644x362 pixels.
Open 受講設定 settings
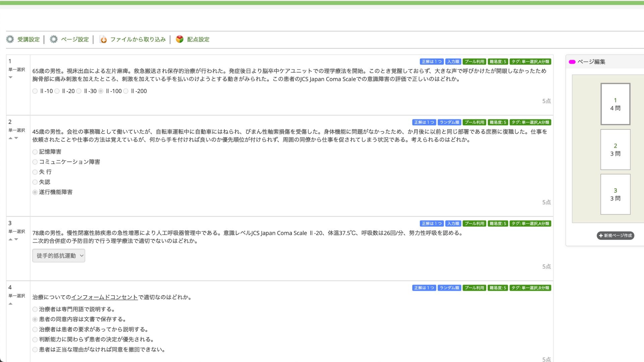click(x=29, y=40)
